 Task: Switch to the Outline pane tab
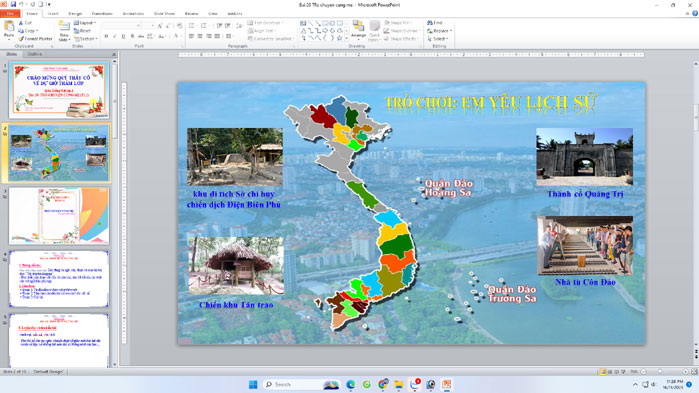35,54
